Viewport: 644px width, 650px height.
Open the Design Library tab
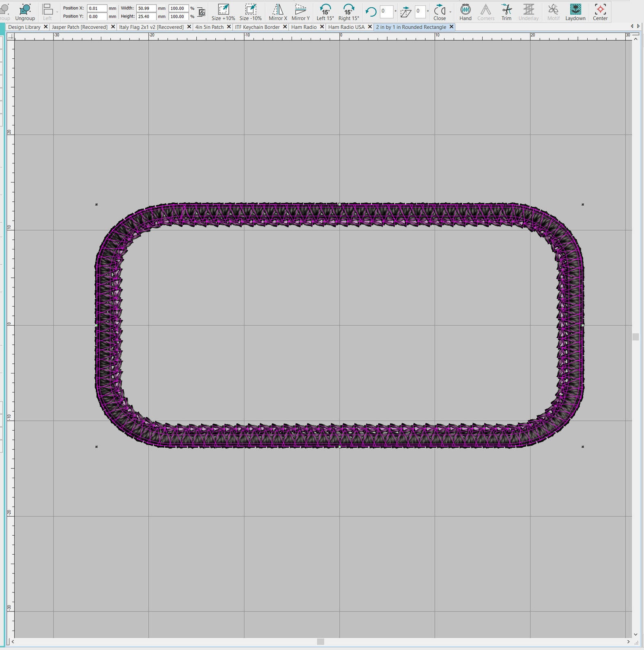pyautogui.click(x=24, y=27)
